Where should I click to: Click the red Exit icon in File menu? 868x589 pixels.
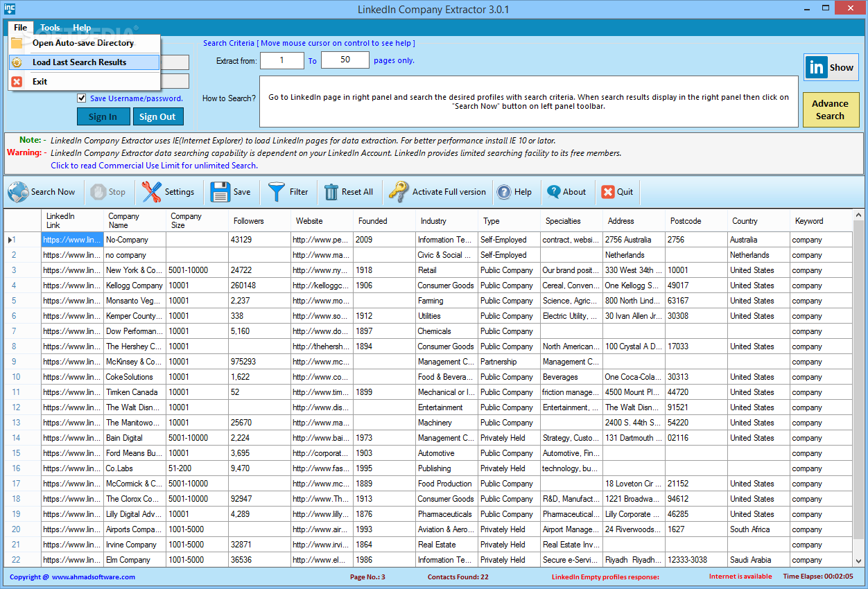click(x=17, y=82)
